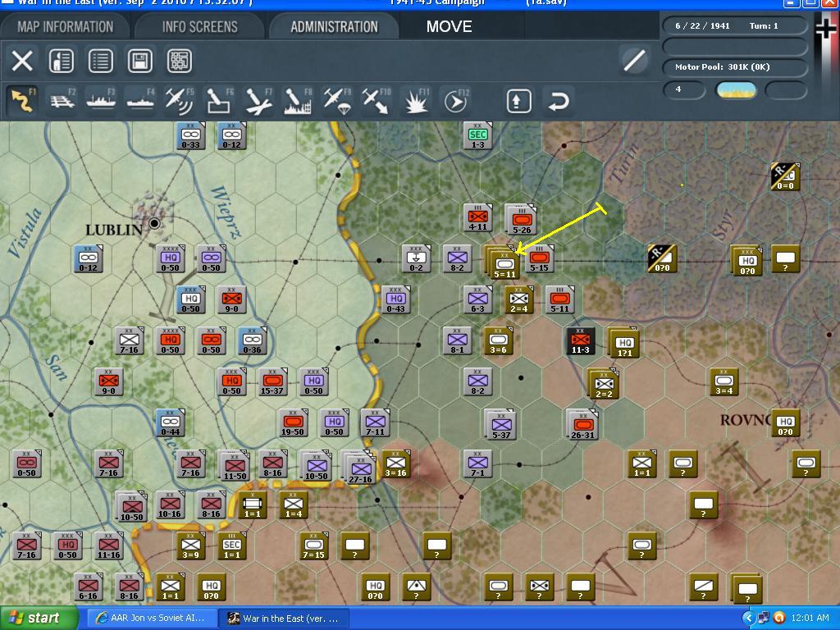Select the 0-33 blue unit counter

pos(190,136)
